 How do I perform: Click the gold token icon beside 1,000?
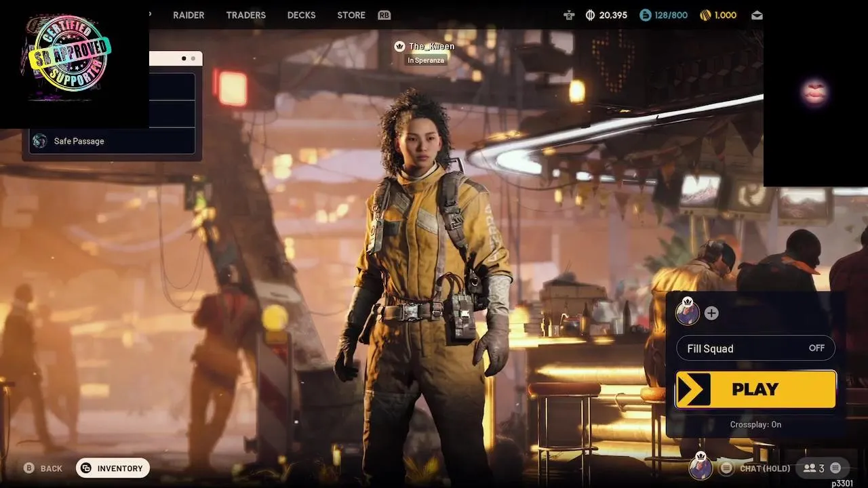705,15
